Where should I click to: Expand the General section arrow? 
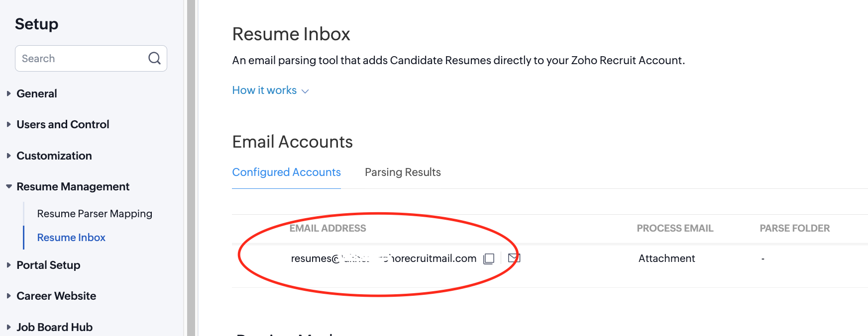[x=8, y=93]
